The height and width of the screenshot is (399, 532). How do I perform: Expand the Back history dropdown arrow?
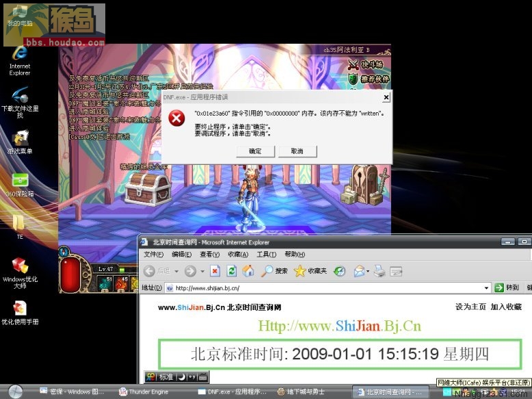tap(176, 271)
